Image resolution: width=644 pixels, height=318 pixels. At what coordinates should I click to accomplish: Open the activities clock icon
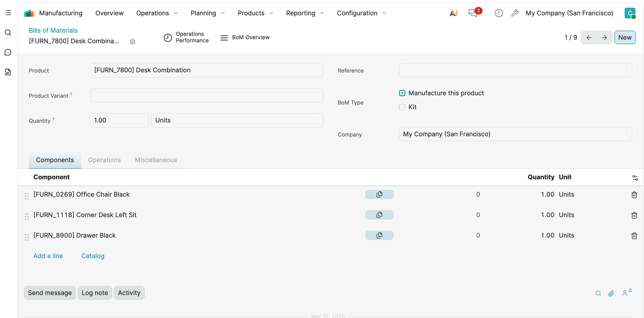coord(498,13)
